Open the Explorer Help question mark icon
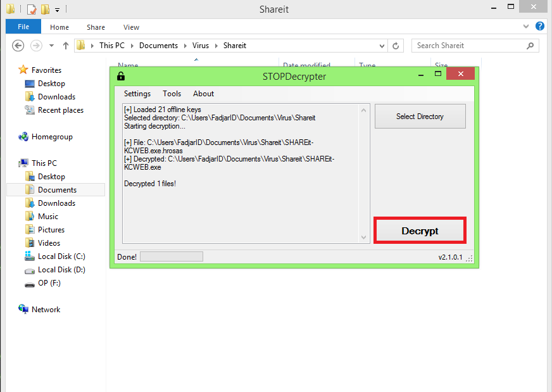 (x=540, y=26)
